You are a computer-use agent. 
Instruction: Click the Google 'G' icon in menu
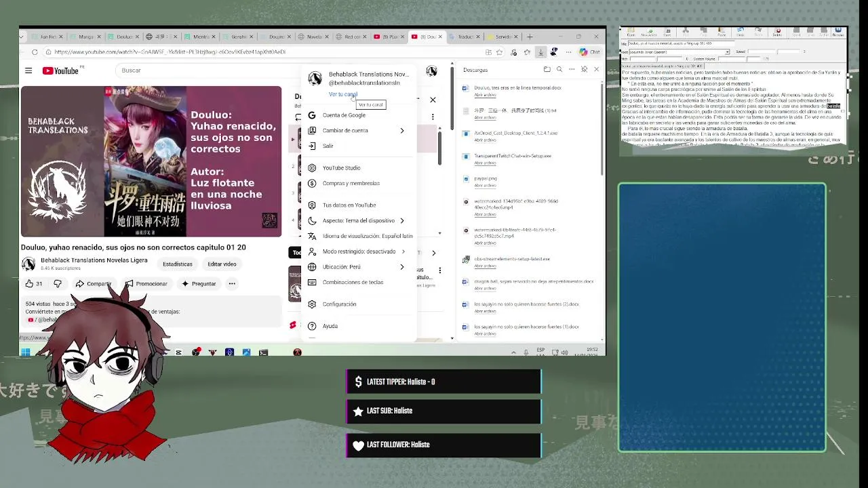click(312, 115)
